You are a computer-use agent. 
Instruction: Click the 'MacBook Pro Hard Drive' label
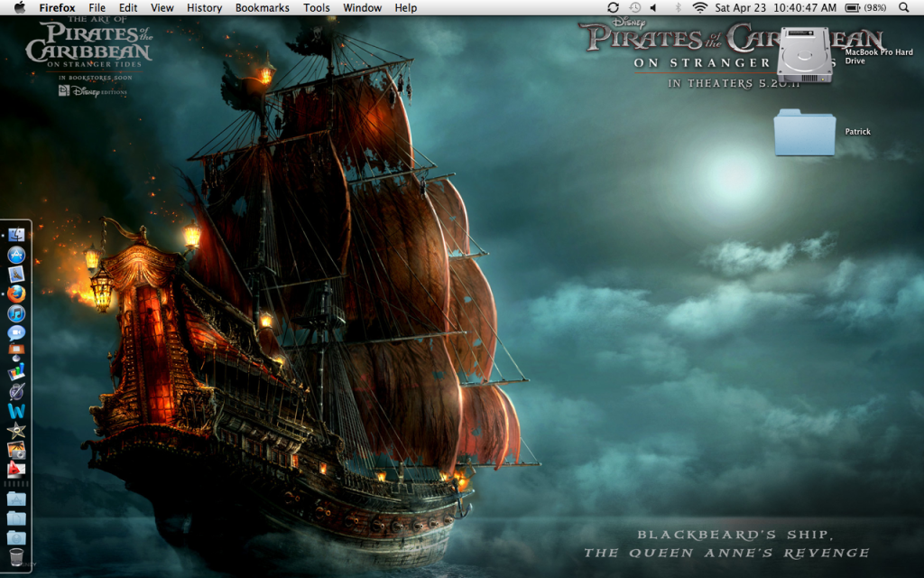tap(879, 56)
